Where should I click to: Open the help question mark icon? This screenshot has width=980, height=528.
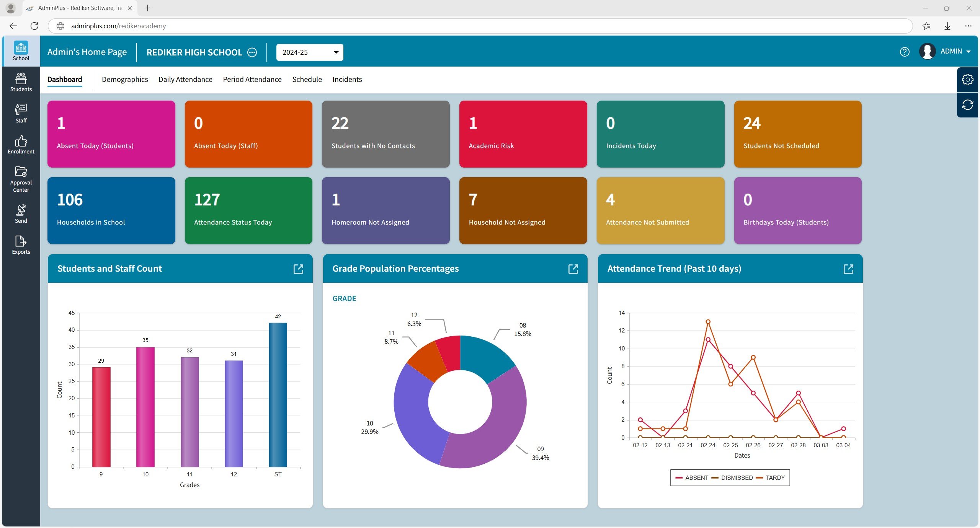tap(905, 52)
